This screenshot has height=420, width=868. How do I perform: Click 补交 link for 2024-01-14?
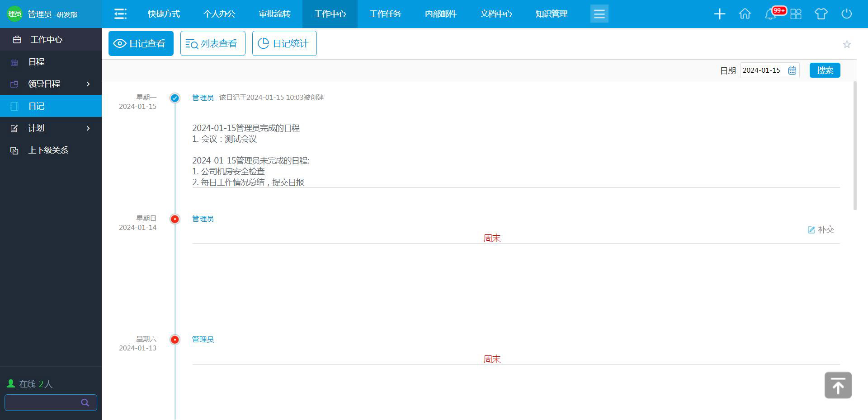point(821,230)
